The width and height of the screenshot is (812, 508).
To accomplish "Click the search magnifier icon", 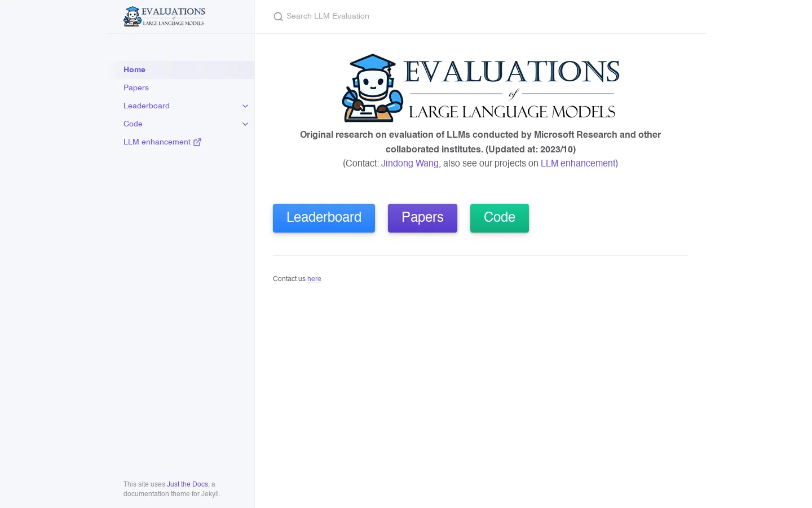I will [x=278, y=17].
